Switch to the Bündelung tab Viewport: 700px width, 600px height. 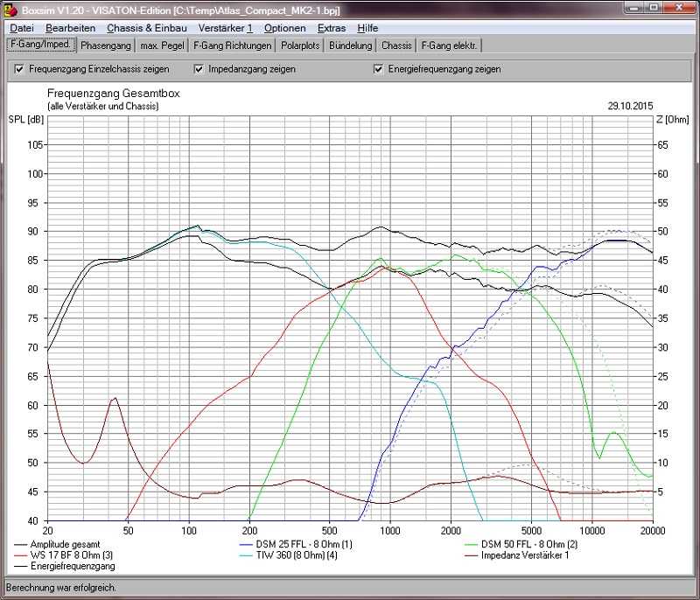tap(351, 45)
